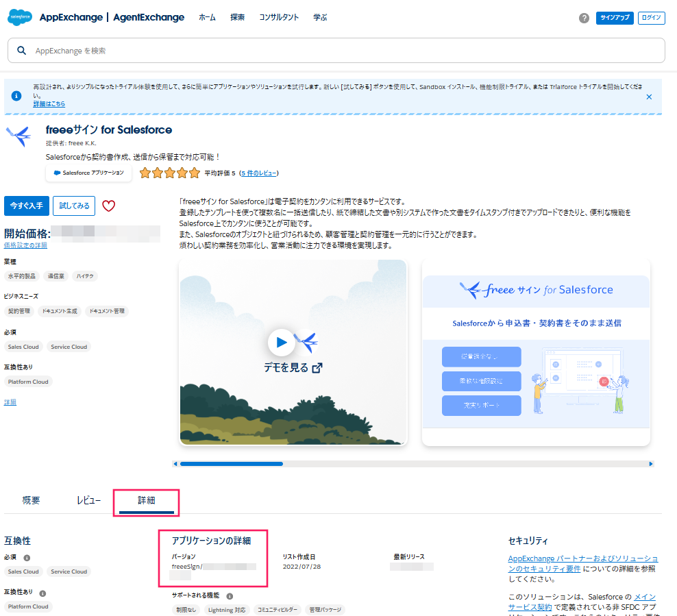Click the 試してみる button
The image size is (677, 616).
[74, 206]
